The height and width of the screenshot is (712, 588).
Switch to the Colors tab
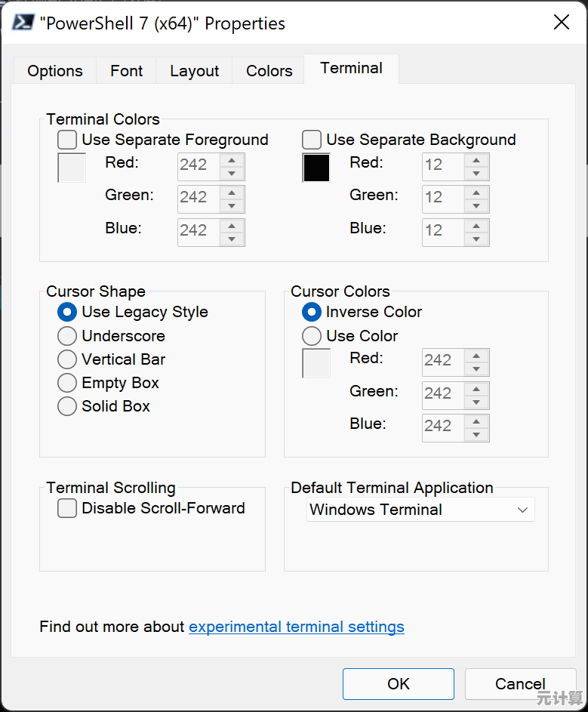coord(269,71)
